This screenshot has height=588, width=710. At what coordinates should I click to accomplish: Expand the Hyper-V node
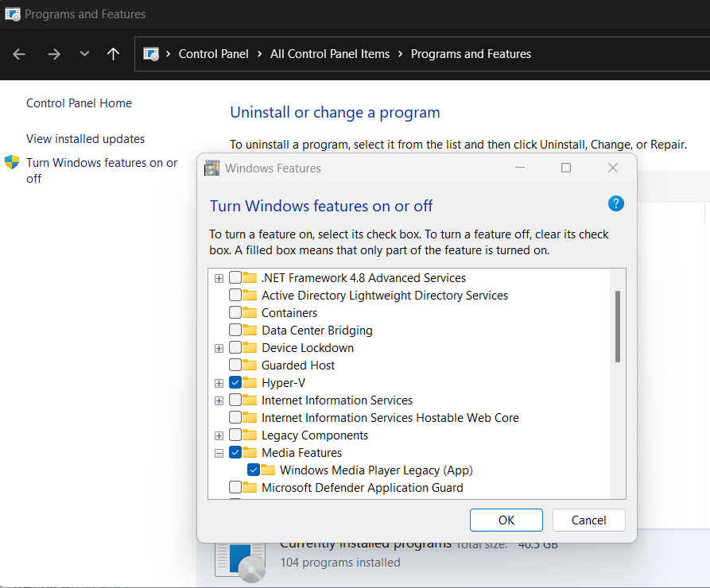pos(219,384)
